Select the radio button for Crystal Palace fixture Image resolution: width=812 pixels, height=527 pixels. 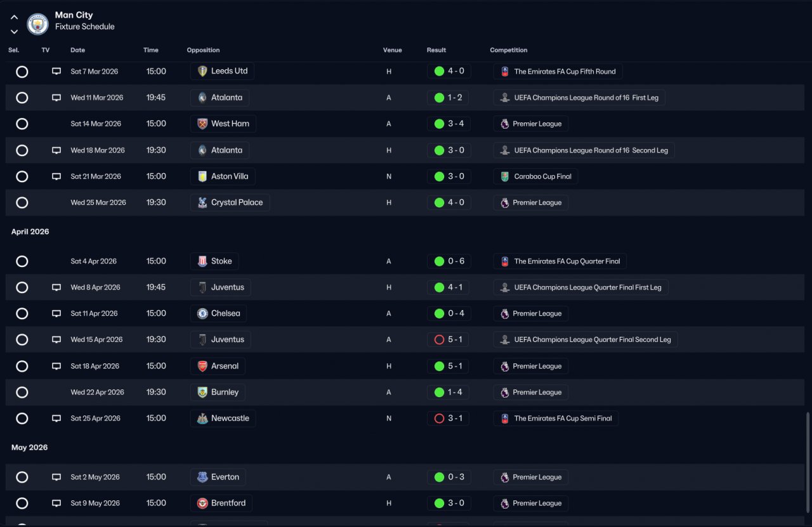(x=22, y=202)
